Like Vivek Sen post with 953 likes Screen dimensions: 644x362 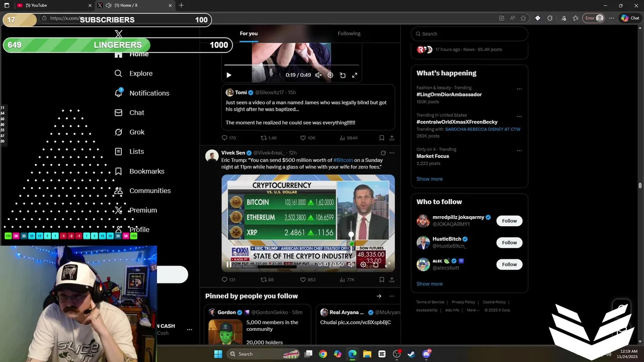[x=307, y=280]
